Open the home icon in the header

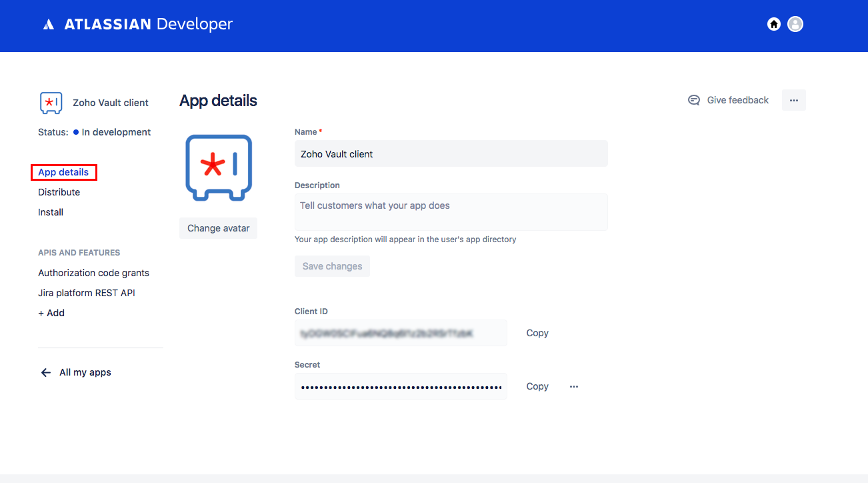[x=774, y=24]
